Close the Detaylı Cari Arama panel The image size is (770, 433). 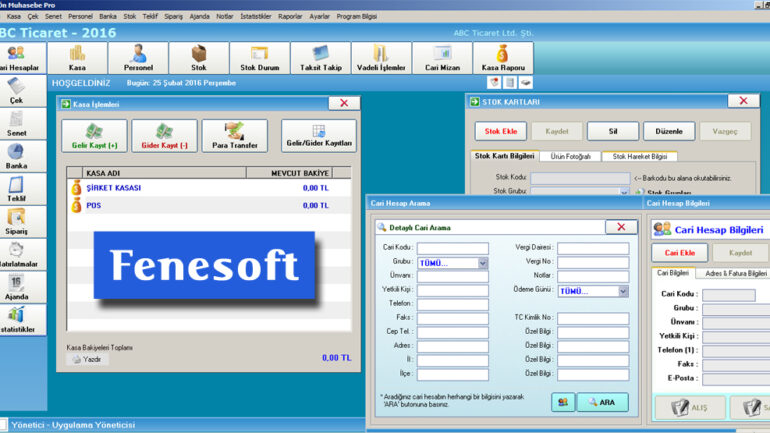(x=621, y=227)
